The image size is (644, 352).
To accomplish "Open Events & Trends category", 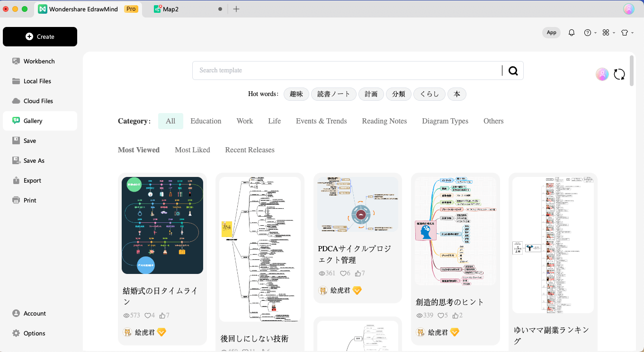I will [322, 121].
